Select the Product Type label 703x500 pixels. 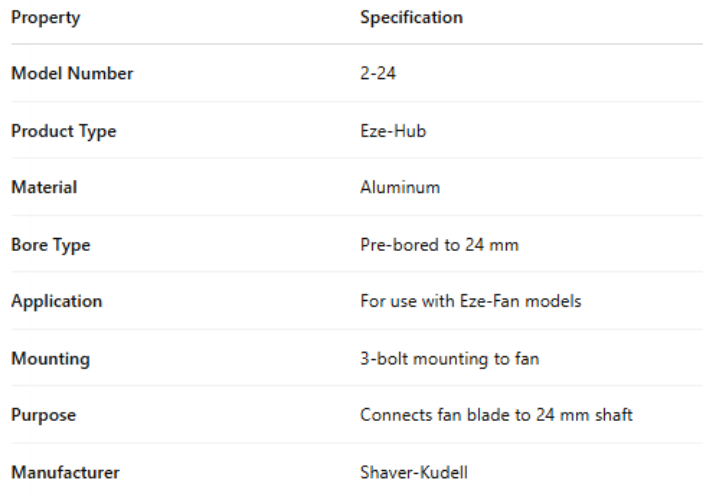pos(64,131)
